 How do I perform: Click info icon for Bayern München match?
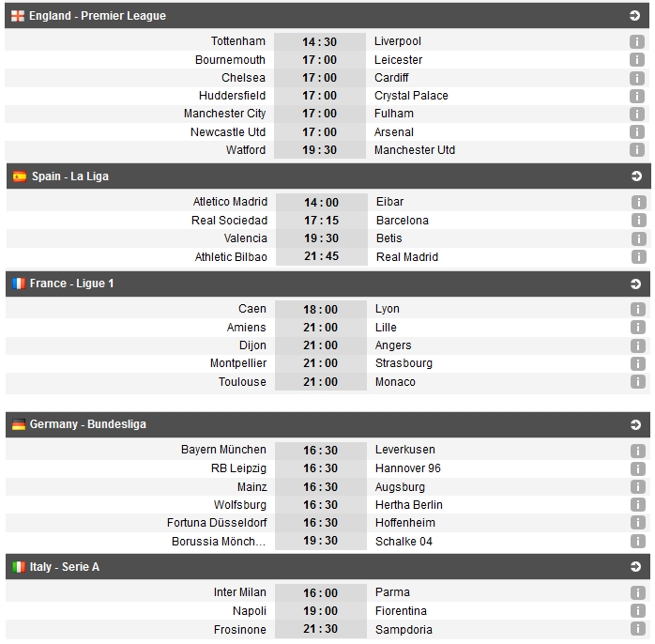tap(638, 451)
